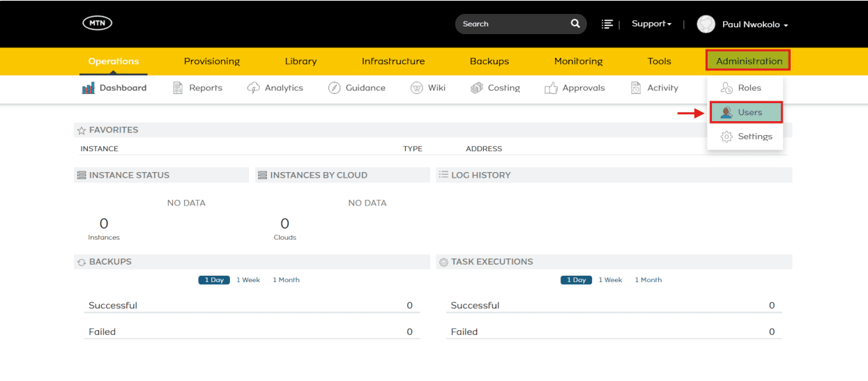Go to the Activity subtab
Viewport: 868px width, 381px height.
pyautogui.click(x=655, y=88)
